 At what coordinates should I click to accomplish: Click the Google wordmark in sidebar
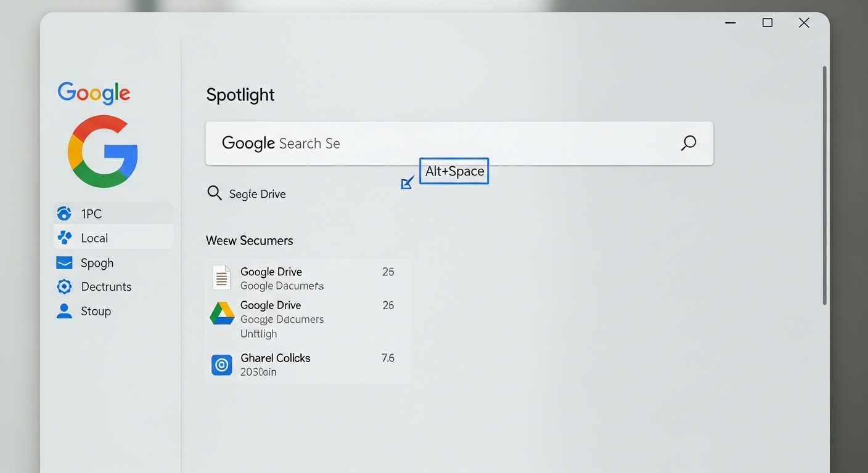point(94,93)
